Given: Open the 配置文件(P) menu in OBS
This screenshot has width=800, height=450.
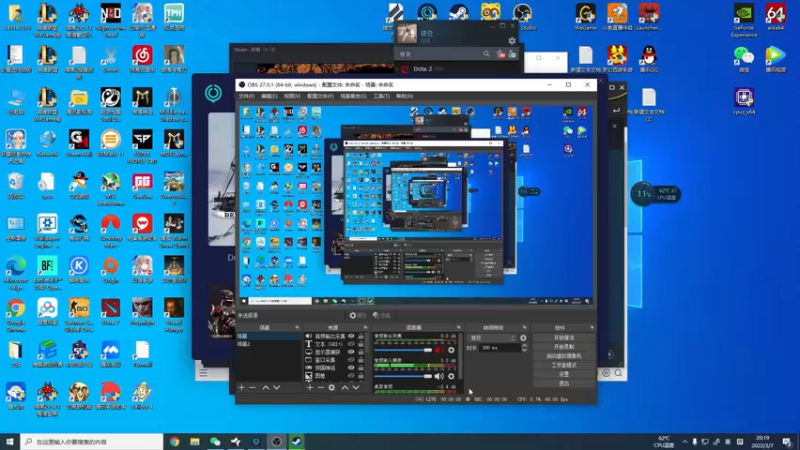Looking at the screenshot, I should 320,96.
